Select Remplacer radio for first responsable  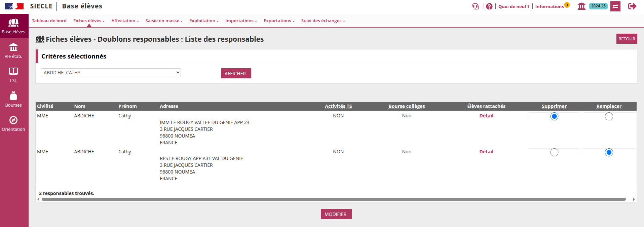click(x=609, y=116)
